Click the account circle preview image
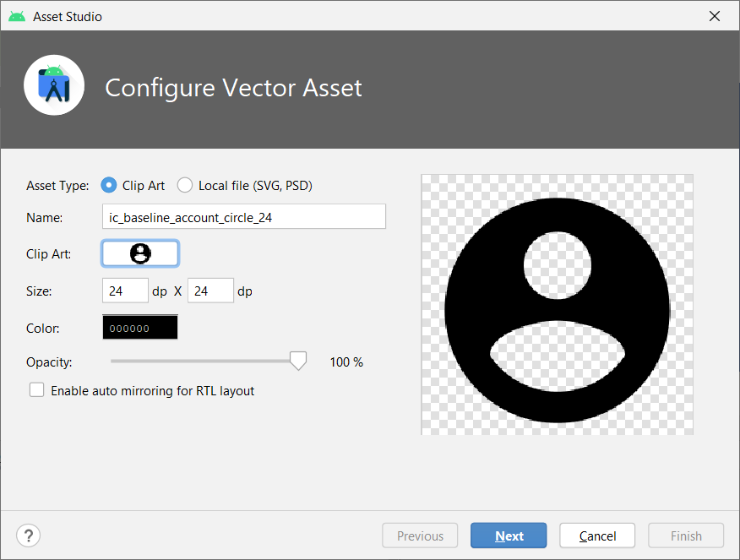This screenshot has width=740, height=560. [x=558, y=305]
